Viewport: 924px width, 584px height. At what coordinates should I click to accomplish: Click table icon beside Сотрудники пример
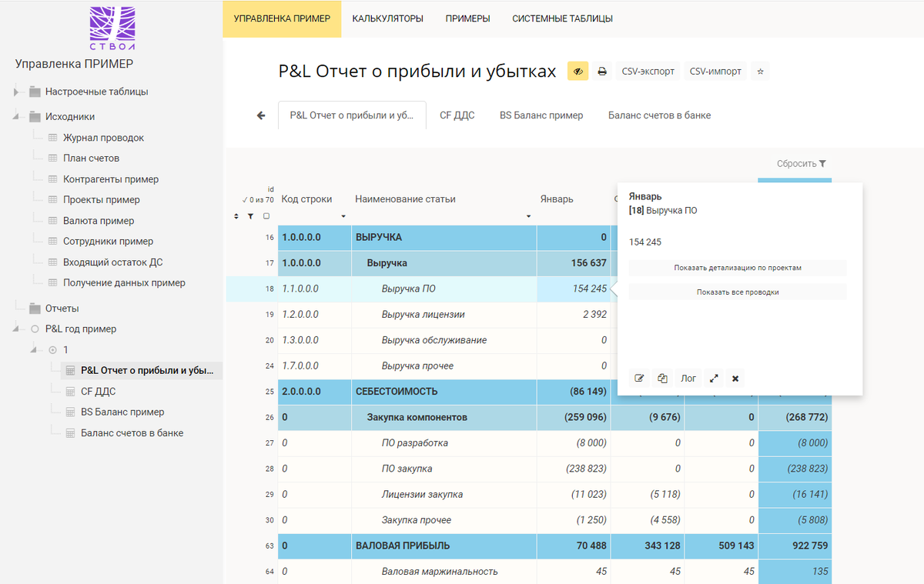52,242
